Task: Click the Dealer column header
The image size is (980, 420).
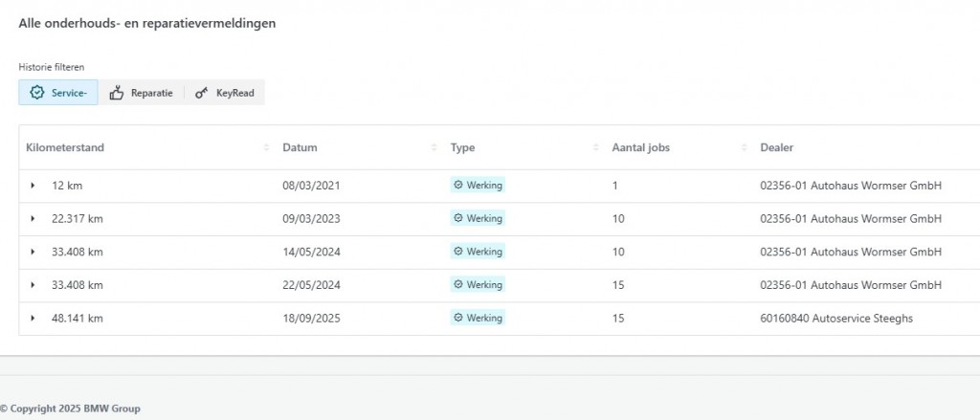Action: point(776,147)
